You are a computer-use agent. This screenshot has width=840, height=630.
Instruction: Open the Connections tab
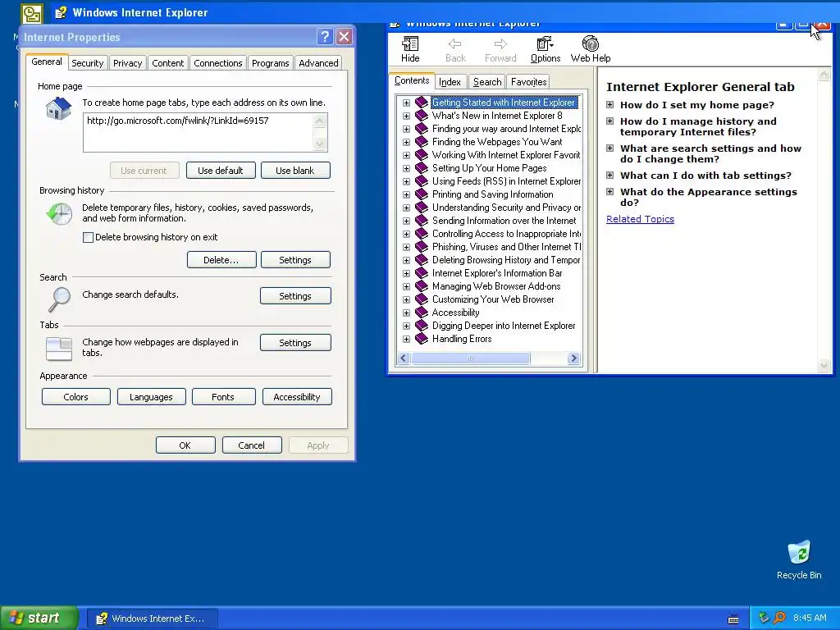(x=217, y=62)
